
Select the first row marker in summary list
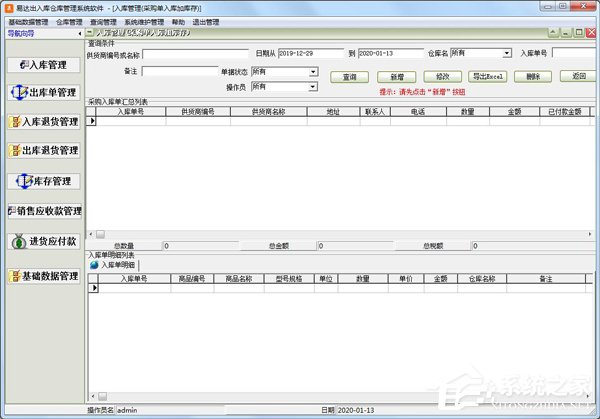point(92,121)
